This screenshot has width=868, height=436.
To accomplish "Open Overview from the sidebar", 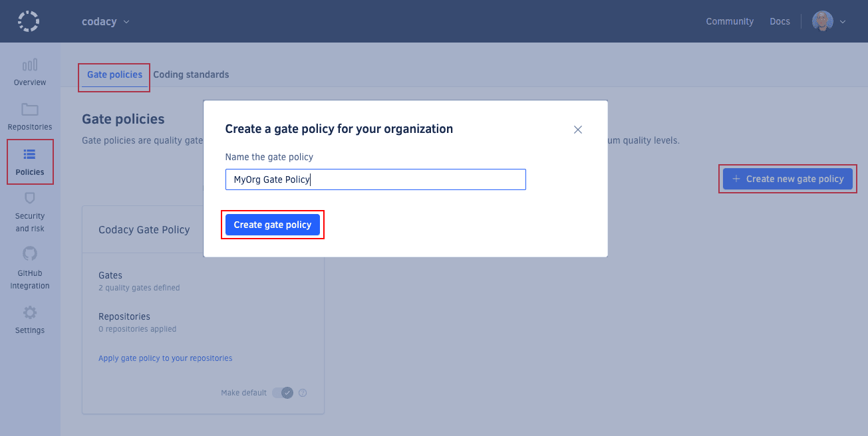I will 29,71.
